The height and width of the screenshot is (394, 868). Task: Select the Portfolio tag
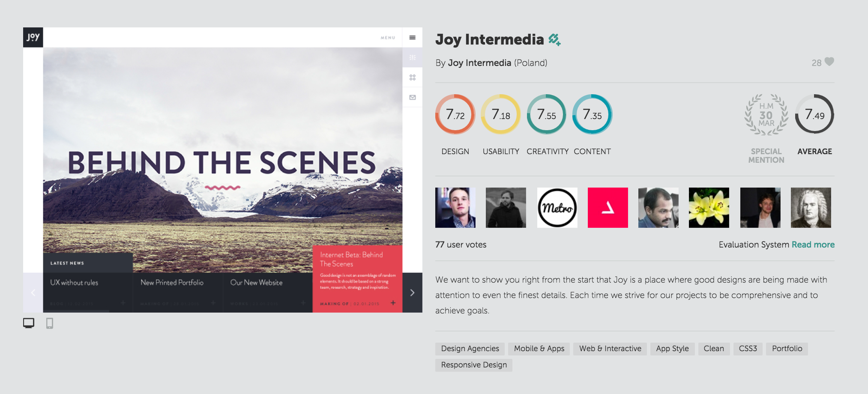[787, 349]
